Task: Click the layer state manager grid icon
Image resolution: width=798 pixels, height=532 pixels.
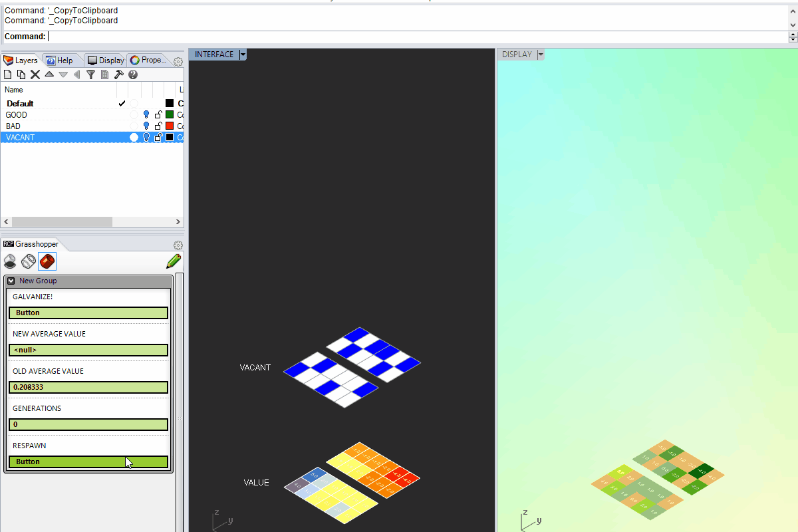Action: coord(104,74)
